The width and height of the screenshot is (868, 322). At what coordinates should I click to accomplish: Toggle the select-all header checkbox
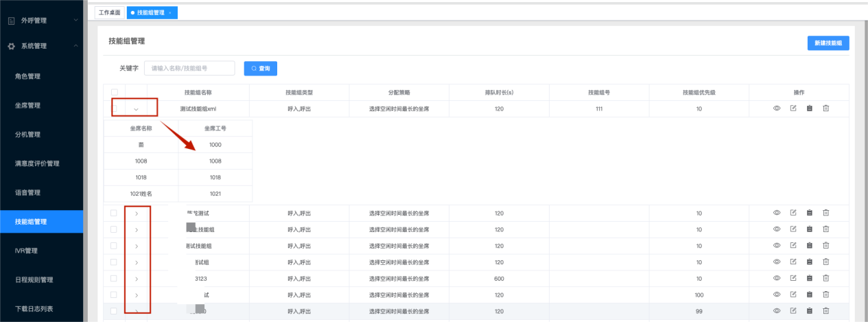[x=114, y=92]
